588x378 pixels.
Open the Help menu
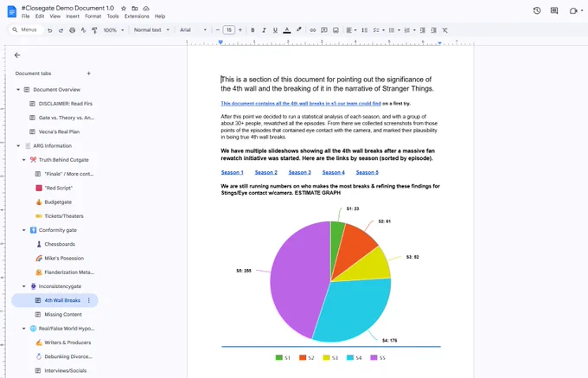(x=160, y=16)
